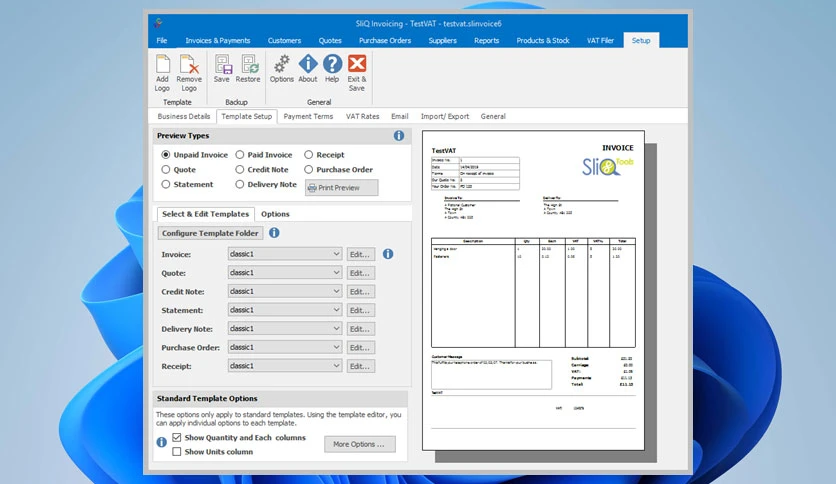Screen dimensions: 836x484
Task: Open the Receipt template dropdown
Action: point(285,366)
